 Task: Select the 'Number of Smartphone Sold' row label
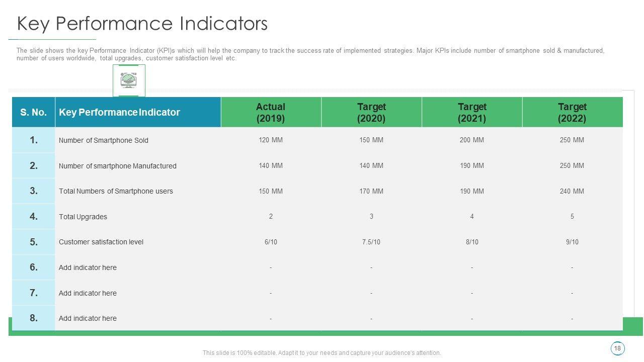(x=104, y=140)
